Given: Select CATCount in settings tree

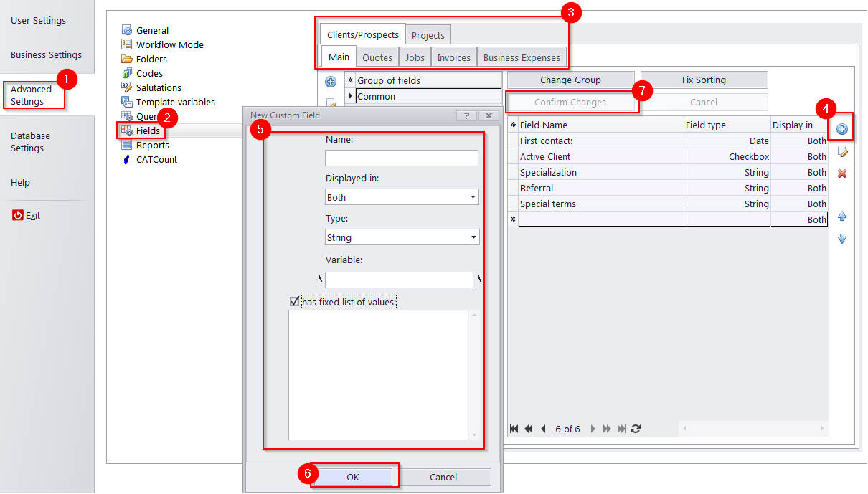Looking at the screenshot, I should point(156,159).
